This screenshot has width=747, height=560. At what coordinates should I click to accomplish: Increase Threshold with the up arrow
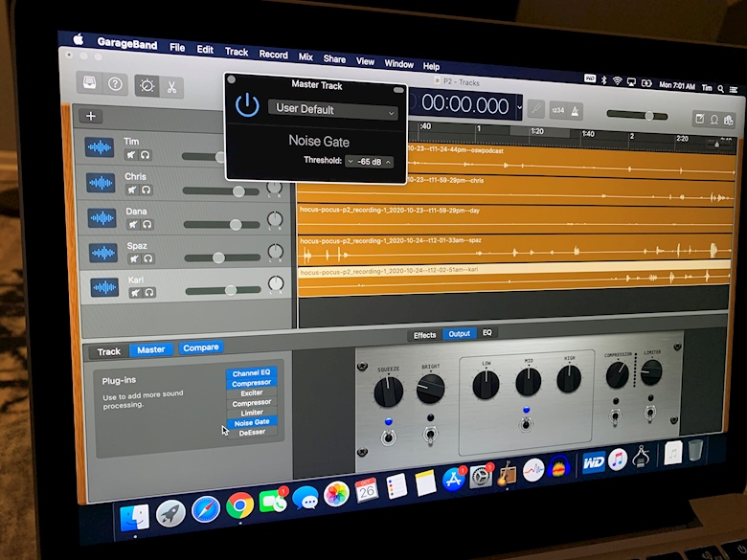(388, 163)
